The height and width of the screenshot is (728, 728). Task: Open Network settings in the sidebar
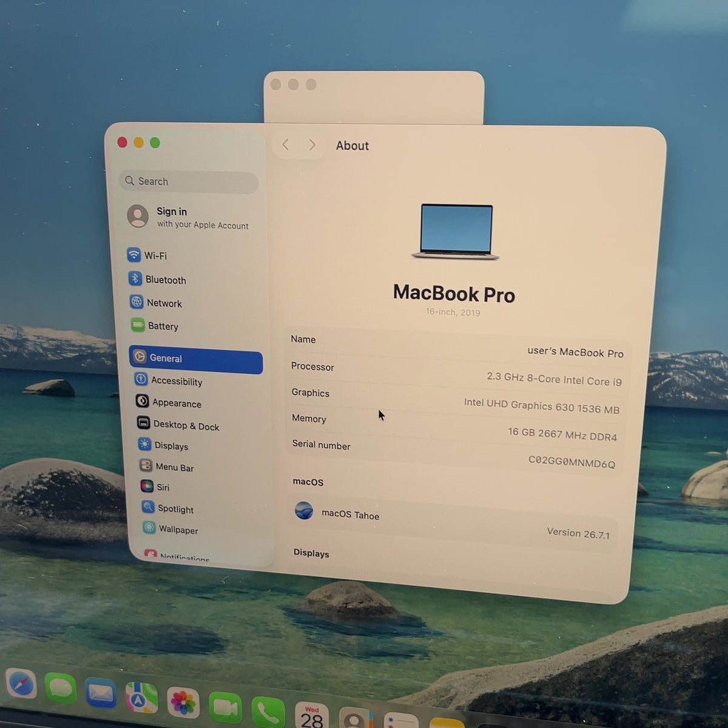coord(156,303)
